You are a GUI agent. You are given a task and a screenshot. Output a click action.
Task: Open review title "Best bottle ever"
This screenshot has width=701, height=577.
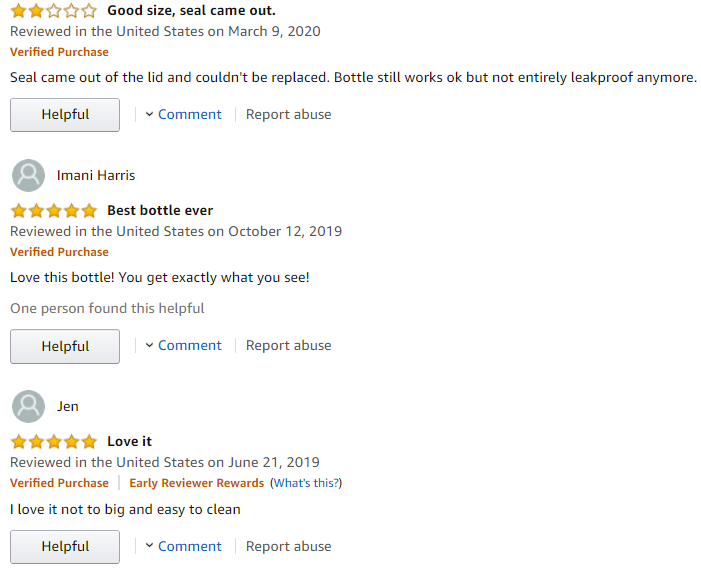[x=160, y=210]
